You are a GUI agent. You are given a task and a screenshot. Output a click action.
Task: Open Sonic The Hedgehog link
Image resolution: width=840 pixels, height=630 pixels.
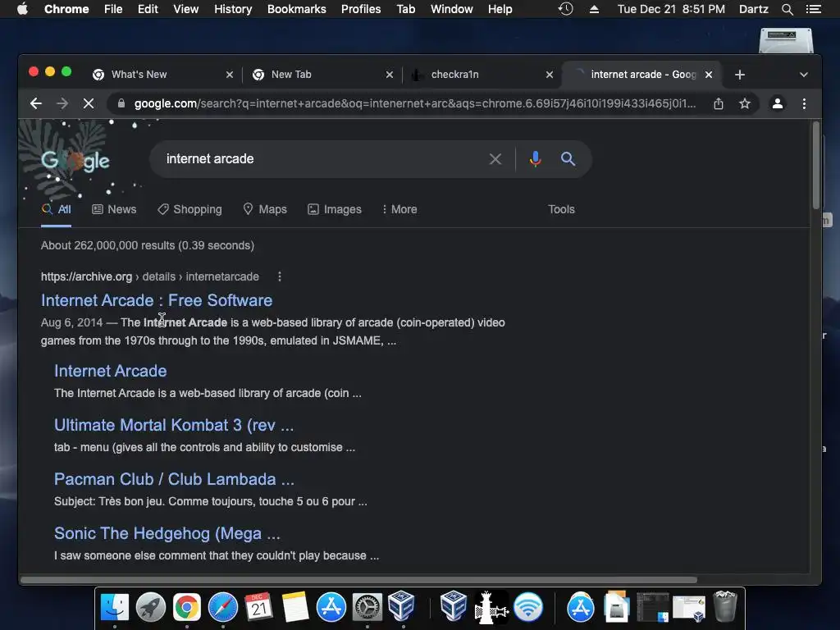167,533
